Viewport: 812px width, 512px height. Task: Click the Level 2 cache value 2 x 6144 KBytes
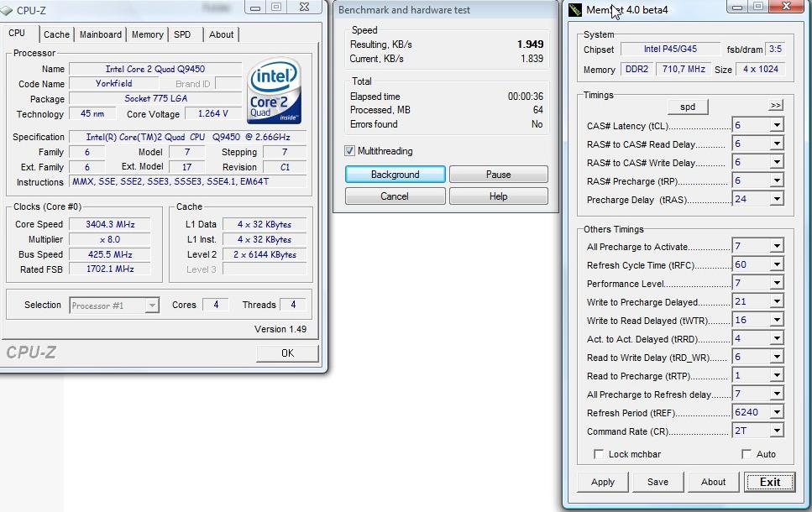(x=265, y=254)
